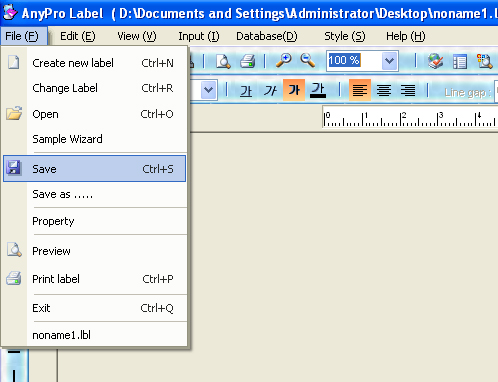
Task: Click the print preview toolbar icon
Action: (x=223, y=61)
